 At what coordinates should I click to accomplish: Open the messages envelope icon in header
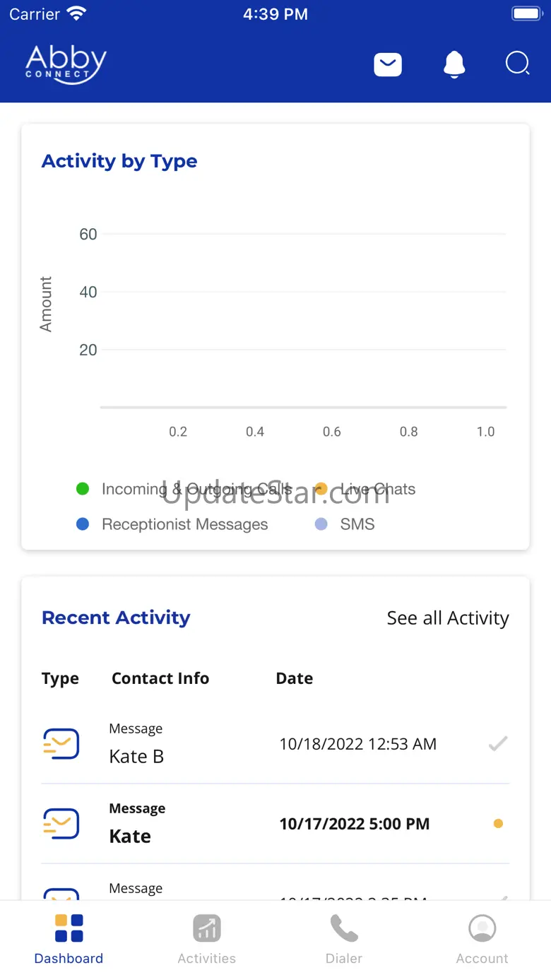(388, 65)
